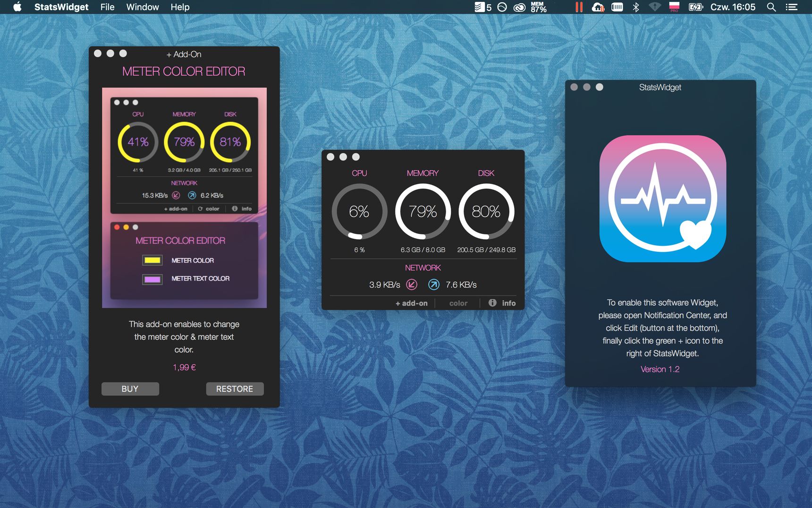
Task: Open the Window menu
Action: [x=143, y=7]
